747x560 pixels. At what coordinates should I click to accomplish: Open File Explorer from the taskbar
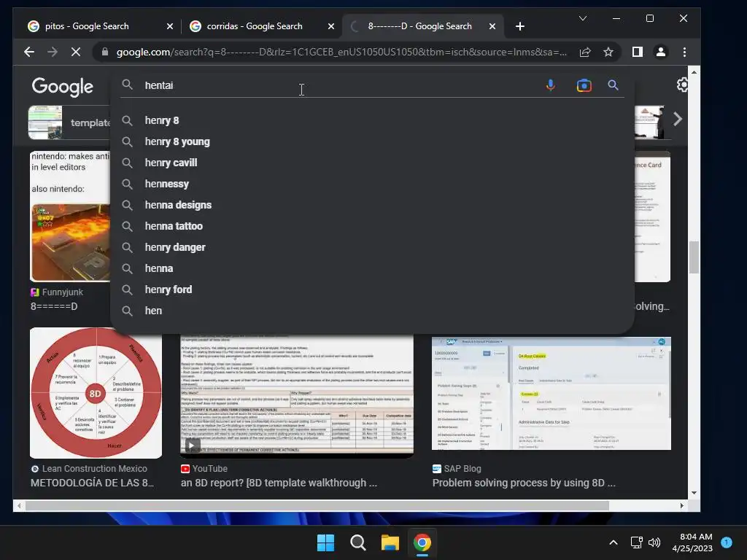pos(390,542)
